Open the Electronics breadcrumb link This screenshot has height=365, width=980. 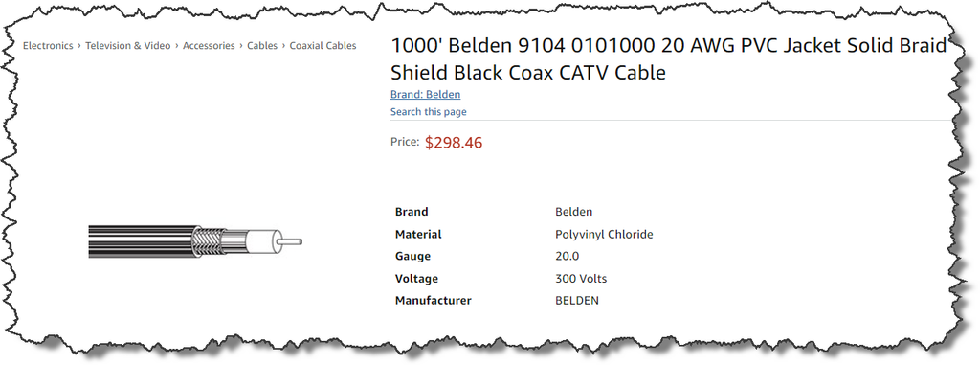pyautogui.click(x=48, y=46)
